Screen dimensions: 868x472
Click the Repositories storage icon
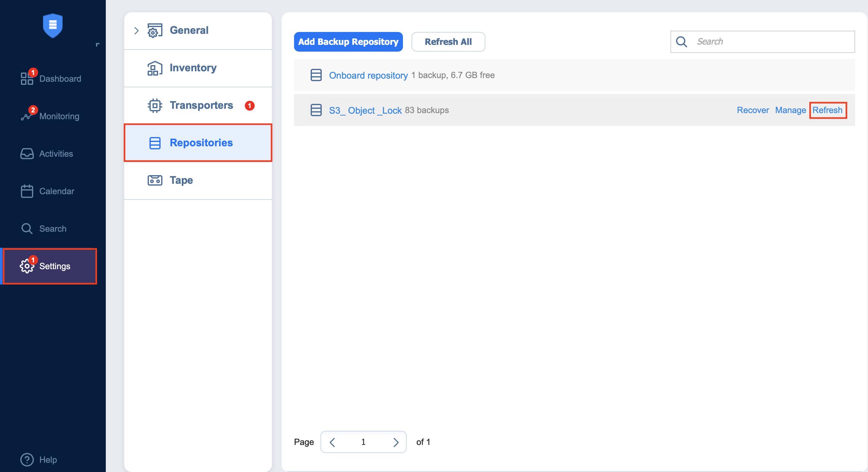tap(155, 143)
